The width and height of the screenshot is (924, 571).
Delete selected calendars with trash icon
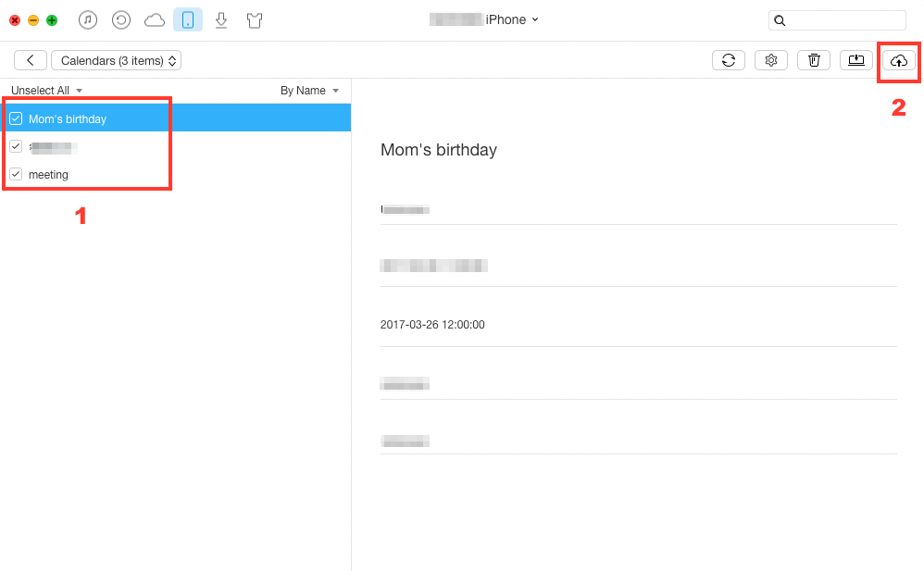pyautogui.click(x=814, y=60)
